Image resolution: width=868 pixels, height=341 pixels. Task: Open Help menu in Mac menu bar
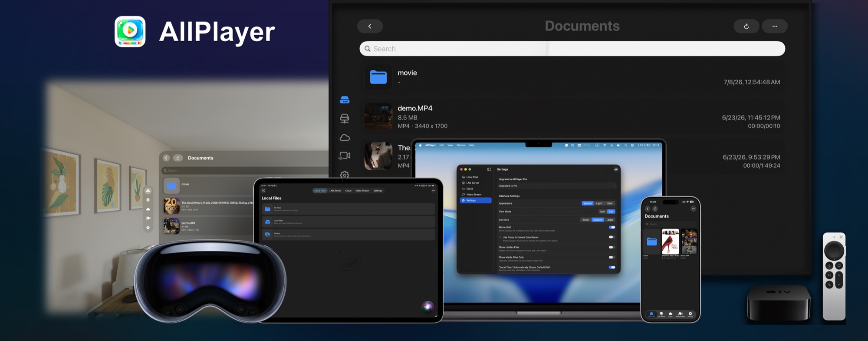472,145
